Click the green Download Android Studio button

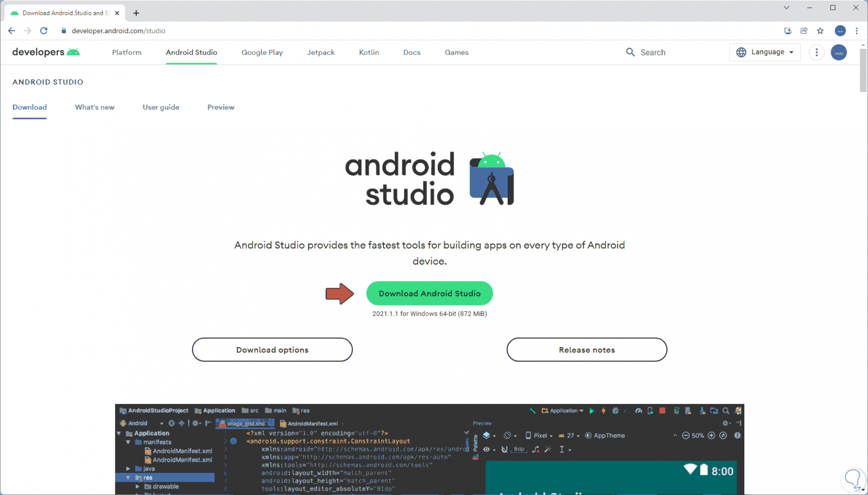429,294
